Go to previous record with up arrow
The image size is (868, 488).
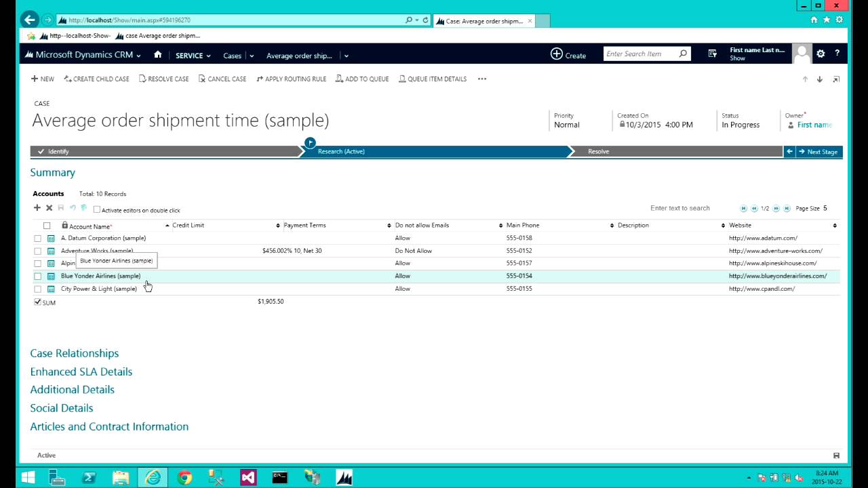point(805,79)
